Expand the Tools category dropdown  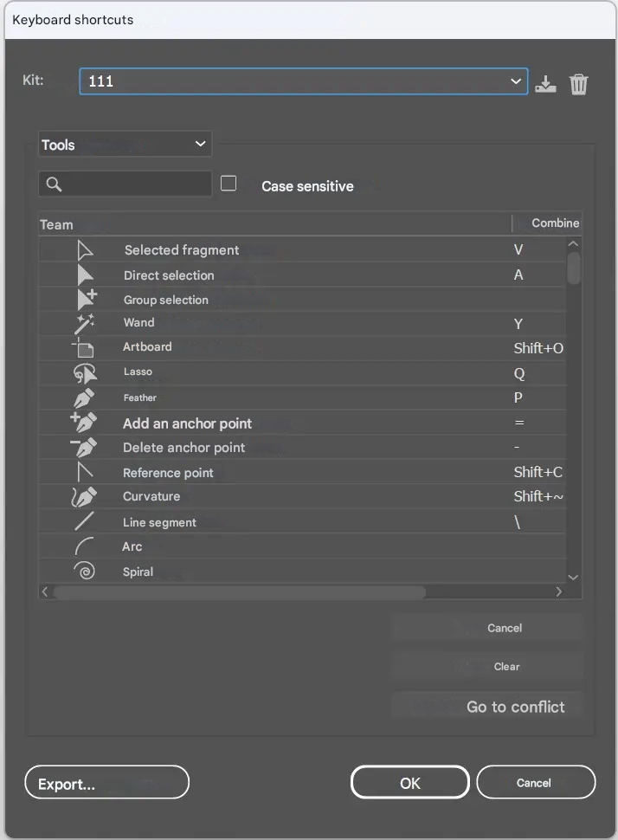point(125,145)
